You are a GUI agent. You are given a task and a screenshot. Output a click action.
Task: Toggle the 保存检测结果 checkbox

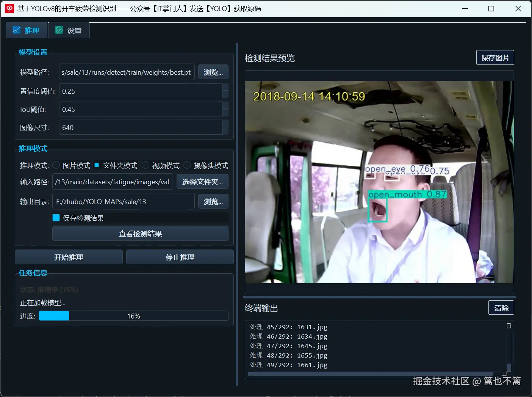click(x=56, y=218)
